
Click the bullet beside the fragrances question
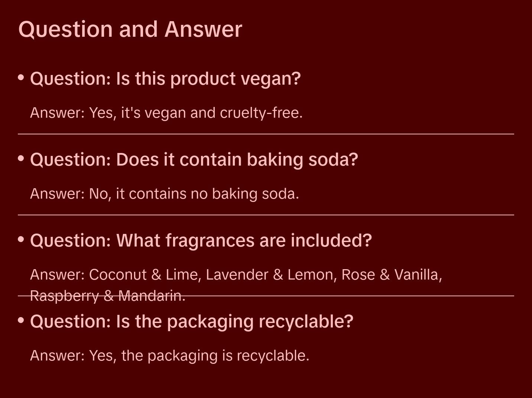point(21,239)
